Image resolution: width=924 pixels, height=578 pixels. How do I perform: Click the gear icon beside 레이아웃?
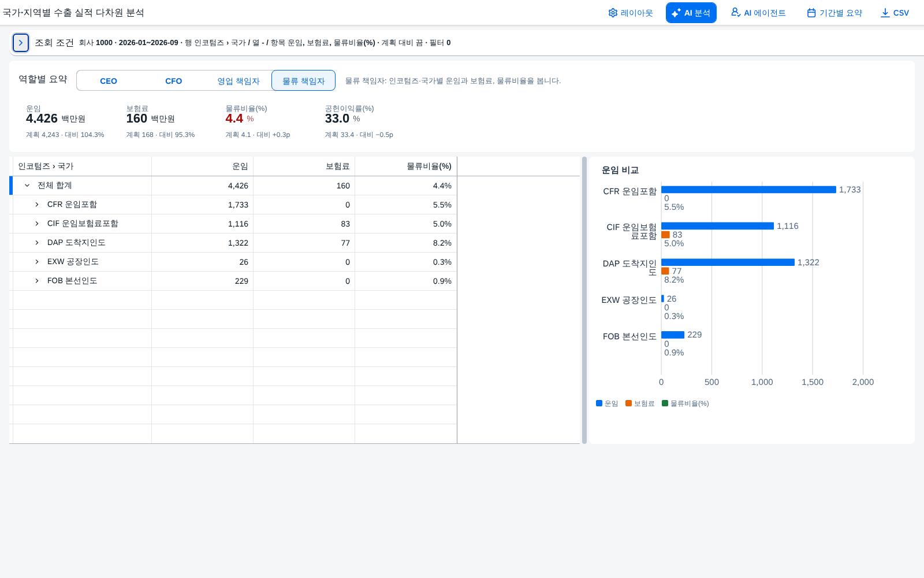[x=613, y=13]
